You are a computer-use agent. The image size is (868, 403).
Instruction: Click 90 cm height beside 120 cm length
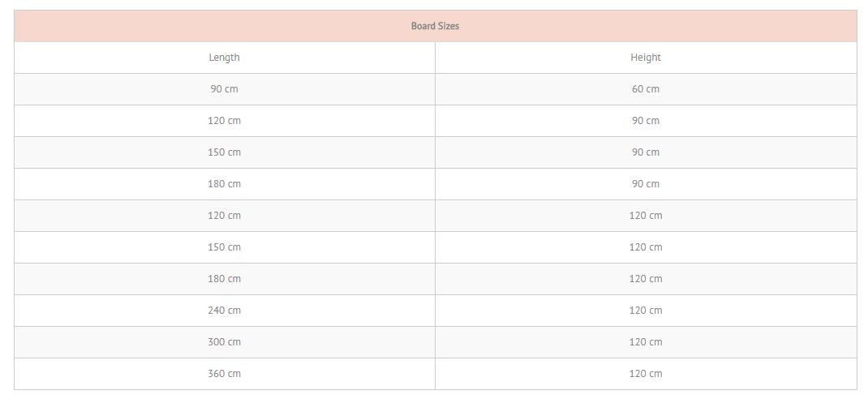click(x=646, y=121)
